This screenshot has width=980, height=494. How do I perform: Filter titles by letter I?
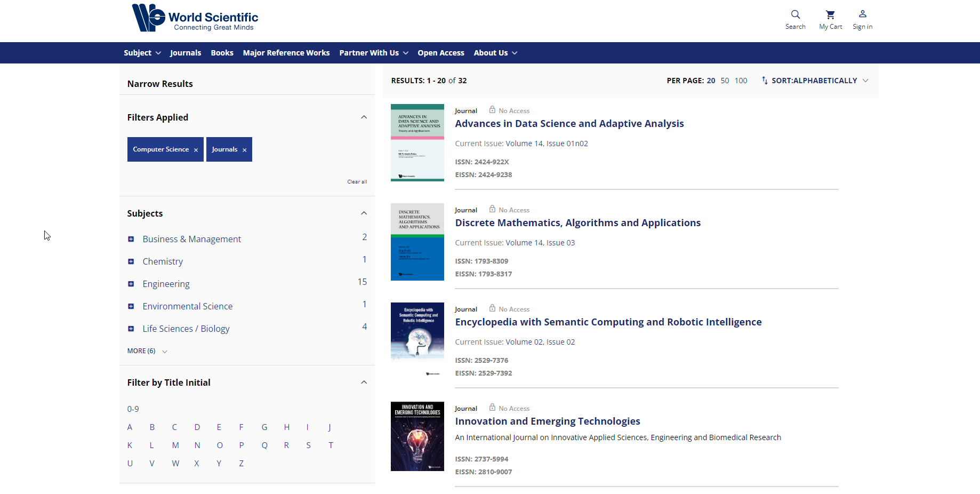coord(308,427)
